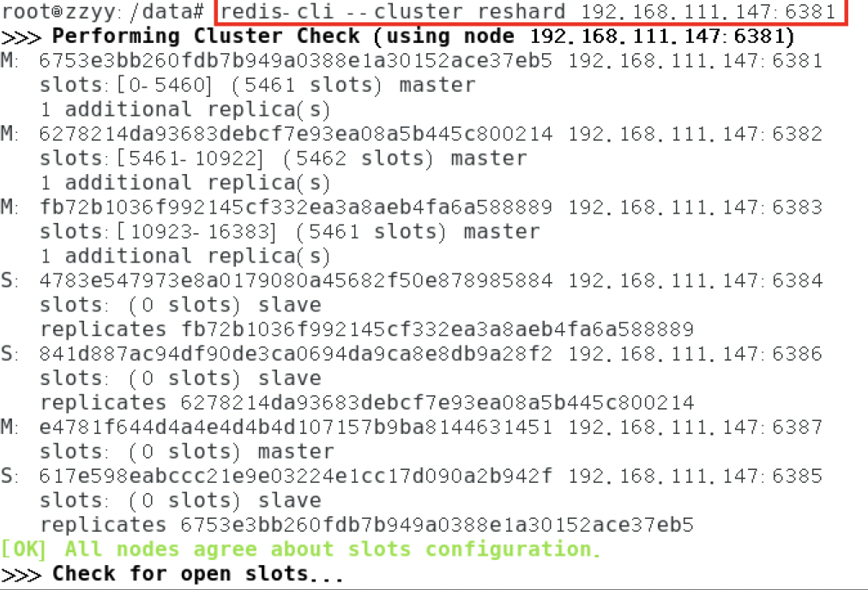The height and width of the screenshot is (590, 868).
Task: Select new master node ID e4781f644d4a4e4d4b4d107157b9ba8144631451
Action: (296, 427)
